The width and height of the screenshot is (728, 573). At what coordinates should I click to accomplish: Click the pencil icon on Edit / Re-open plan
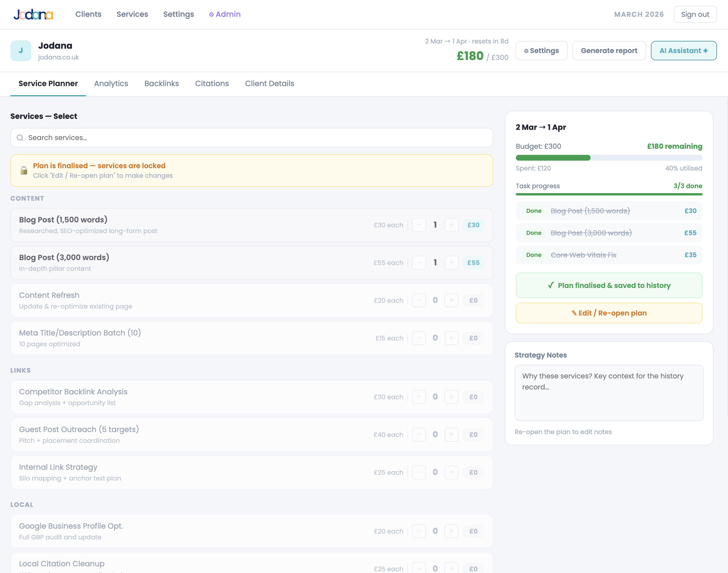(x=574, y=313)
